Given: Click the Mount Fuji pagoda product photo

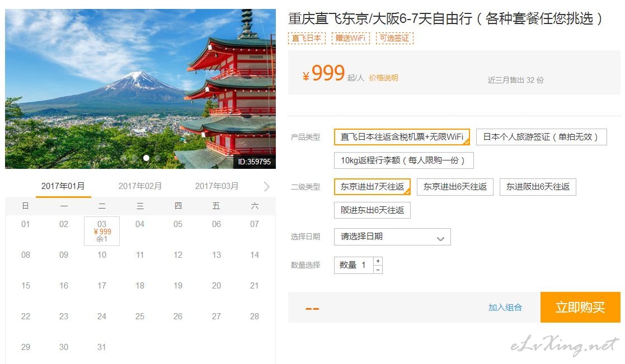Looking at the screenshot, I should [140, 89].
